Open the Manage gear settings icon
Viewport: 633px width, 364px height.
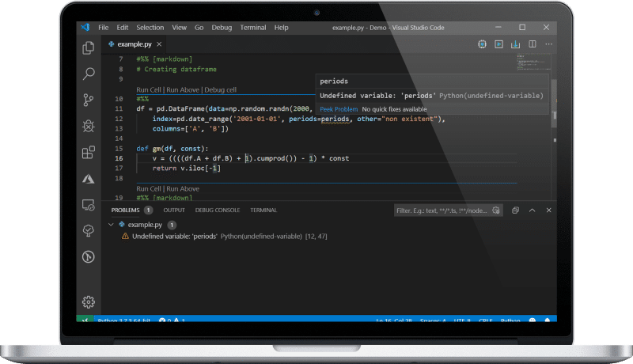pyautogui.click(x=89, y=301)
